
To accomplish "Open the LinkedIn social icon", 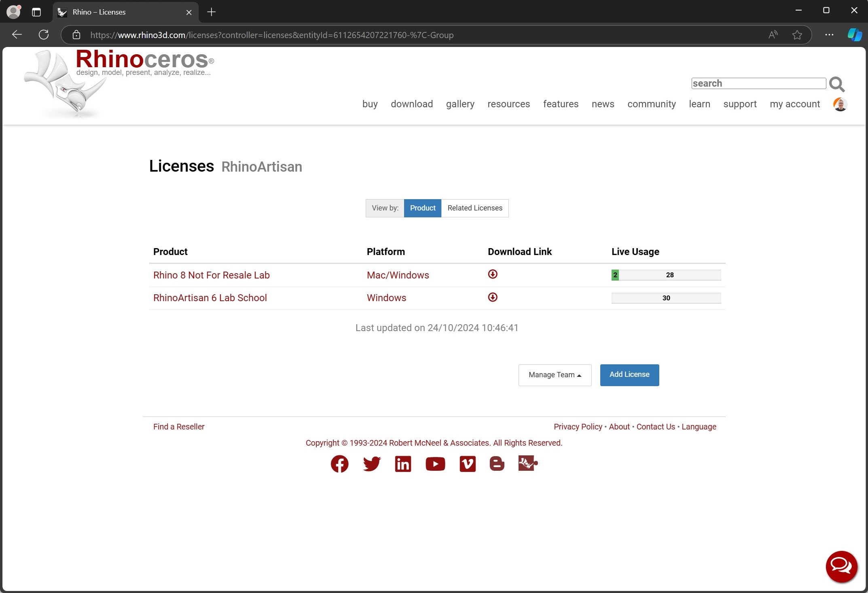I will click(x=403, y=464).
